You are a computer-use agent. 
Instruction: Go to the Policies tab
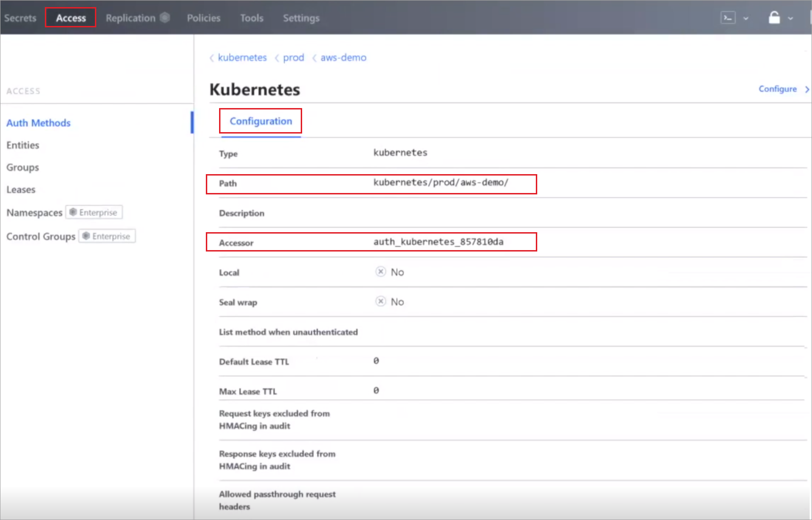[203, 18]
